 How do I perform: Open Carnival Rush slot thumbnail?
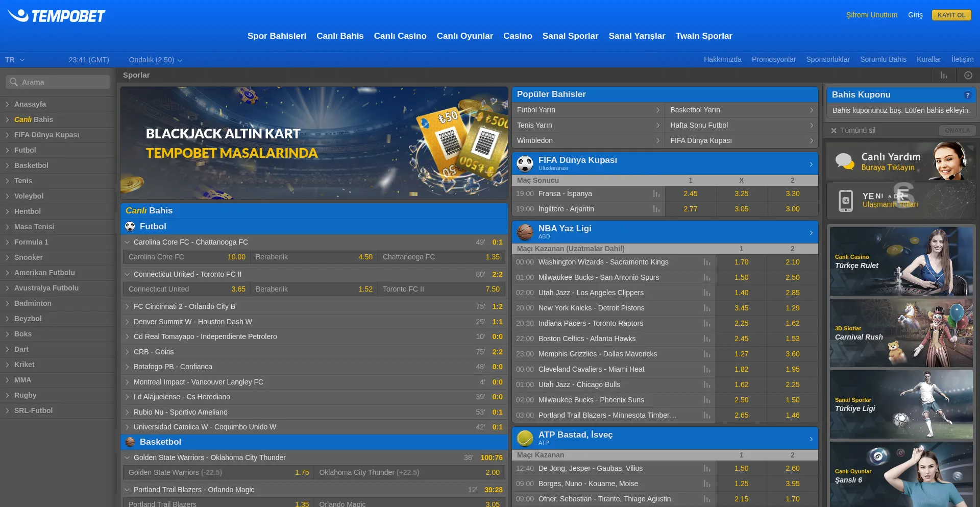901,333
